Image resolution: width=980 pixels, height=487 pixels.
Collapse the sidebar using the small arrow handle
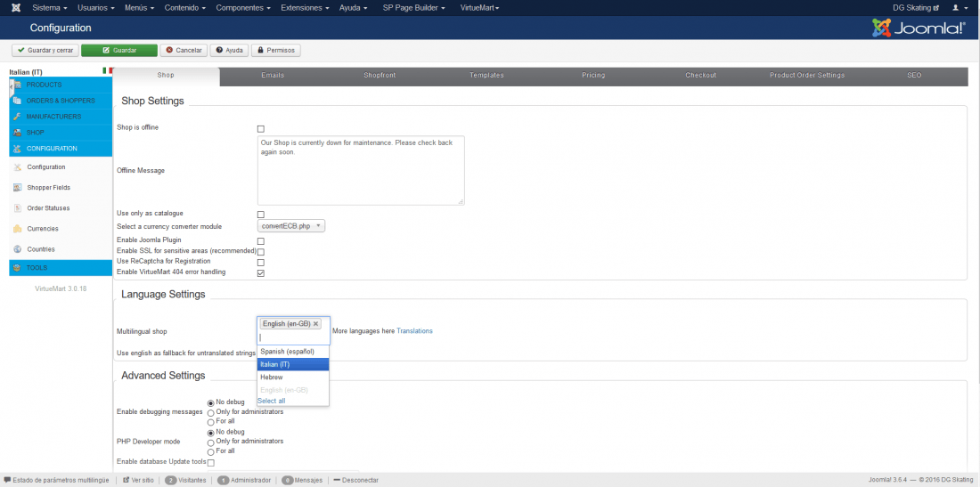12,87
